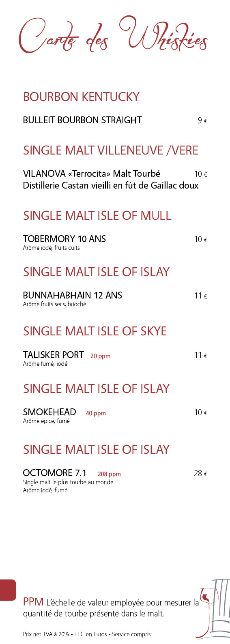
Task: Click the Carte des Whiskies title
Action: pos(113,35)
